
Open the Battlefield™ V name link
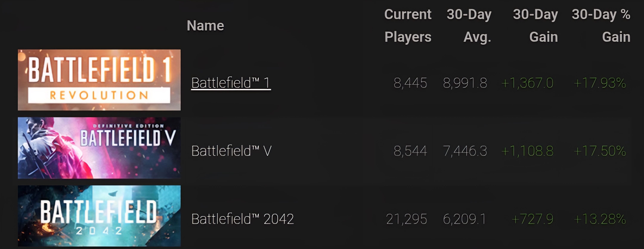click(x=231, y=151)
